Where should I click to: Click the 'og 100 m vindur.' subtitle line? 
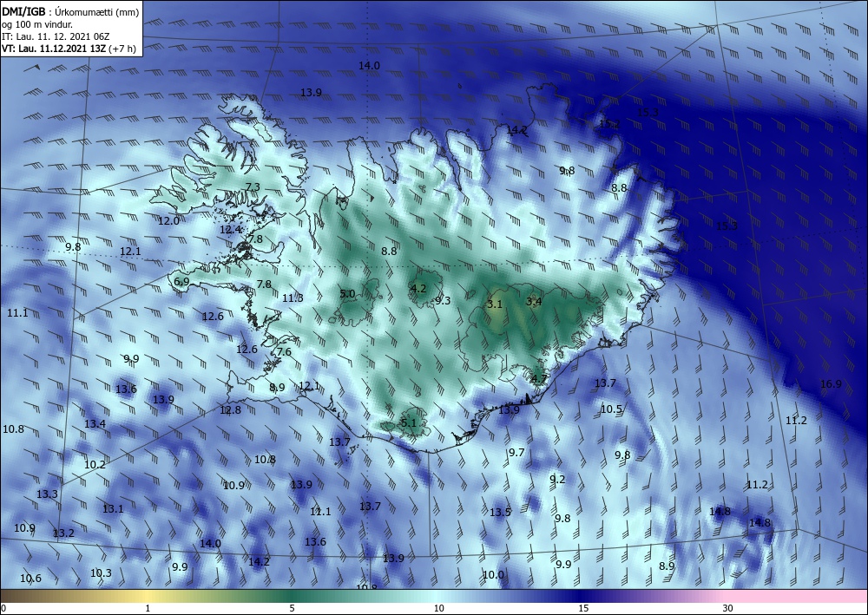point(37,24)
